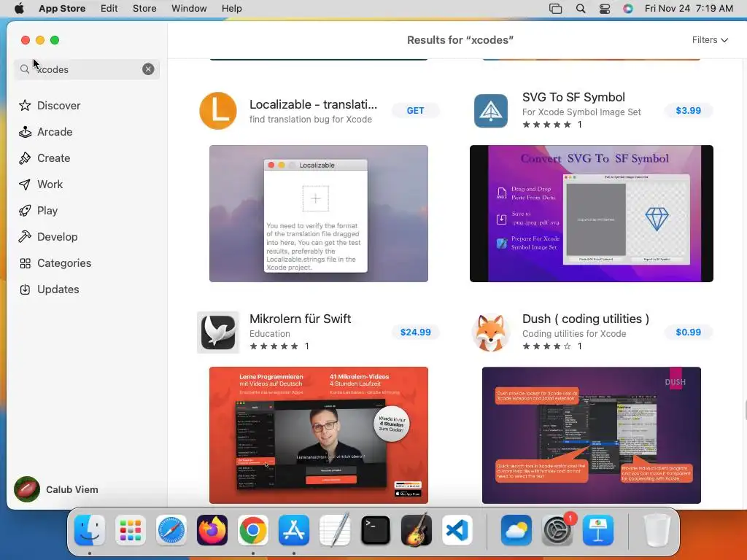Screen dimensions: 747x560
Task: Buy SVG To SF Symbol for $3.99
Action: point(689,111)
